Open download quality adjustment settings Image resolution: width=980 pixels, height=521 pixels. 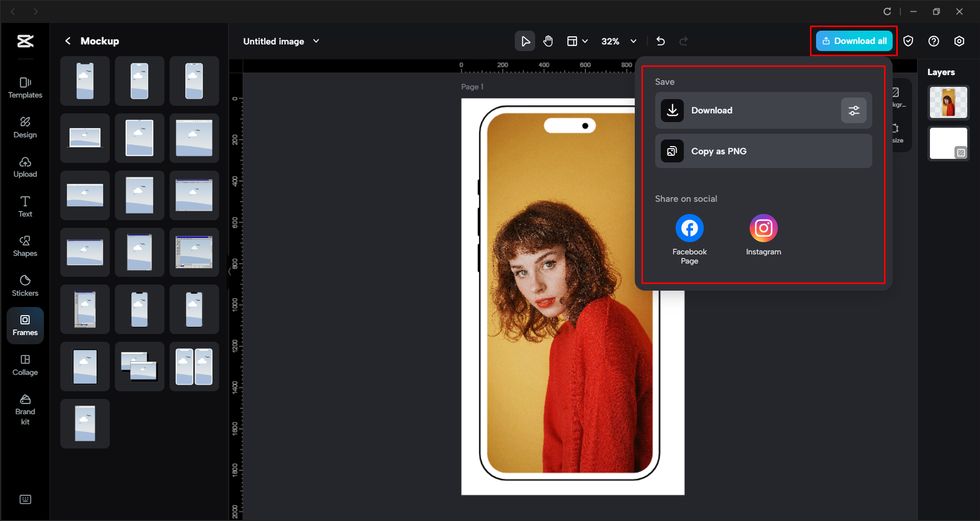[853, 110]
